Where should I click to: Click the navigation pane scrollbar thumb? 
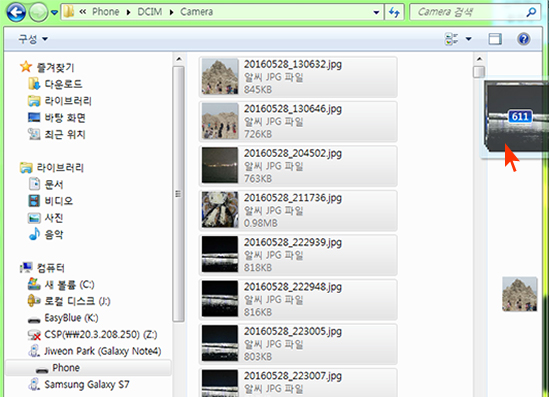(x=179, y=194)
